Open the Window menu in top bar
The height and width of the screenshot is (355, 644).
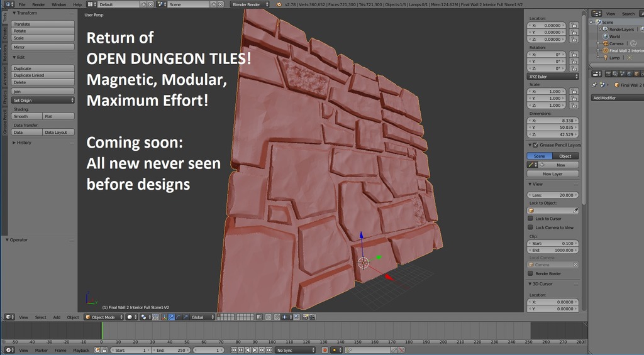pos(58,4)
